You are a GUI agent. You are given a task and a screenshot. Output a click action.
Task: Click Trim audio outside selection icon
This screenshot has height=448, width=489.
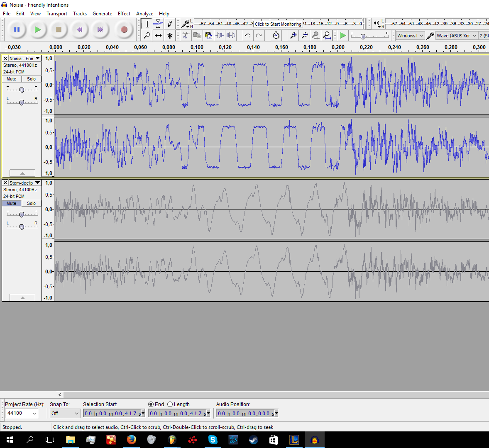tap(220, 36)
